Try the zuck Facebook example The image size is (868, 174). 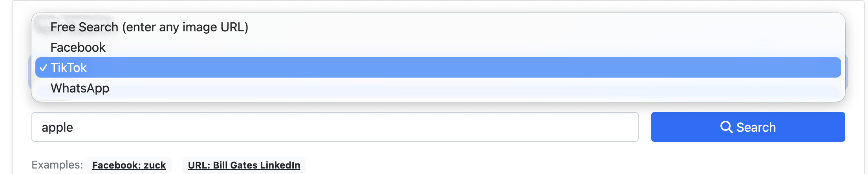click(129, 165)
